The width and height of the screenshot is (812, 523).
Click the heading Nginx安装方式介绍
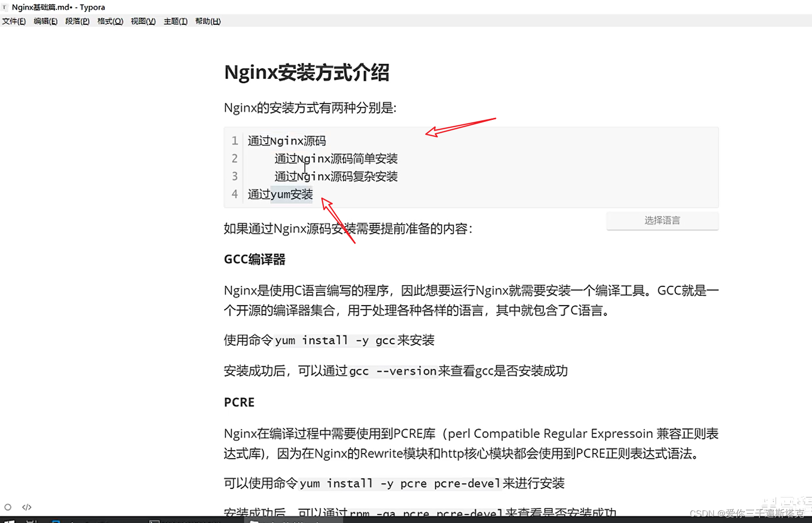[x=306, y=72]
